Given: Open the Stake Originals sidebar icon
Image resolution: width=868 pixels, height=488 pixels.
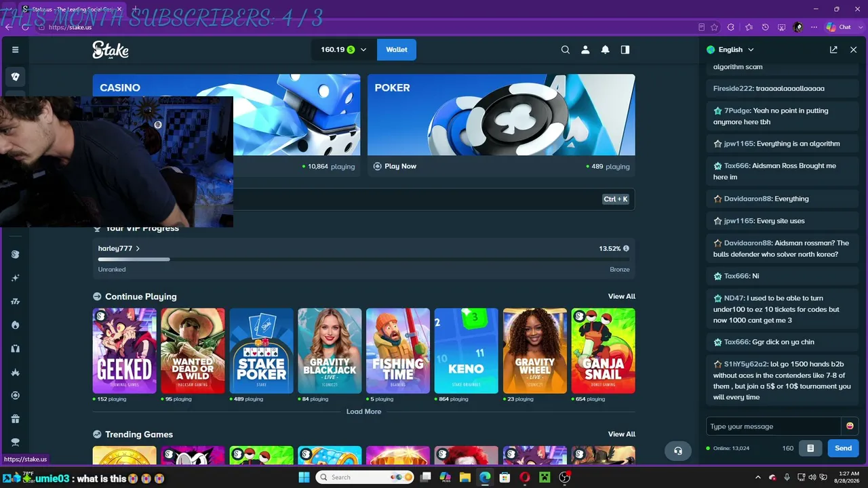Looking at the screenshot, I should pos(15,254).
